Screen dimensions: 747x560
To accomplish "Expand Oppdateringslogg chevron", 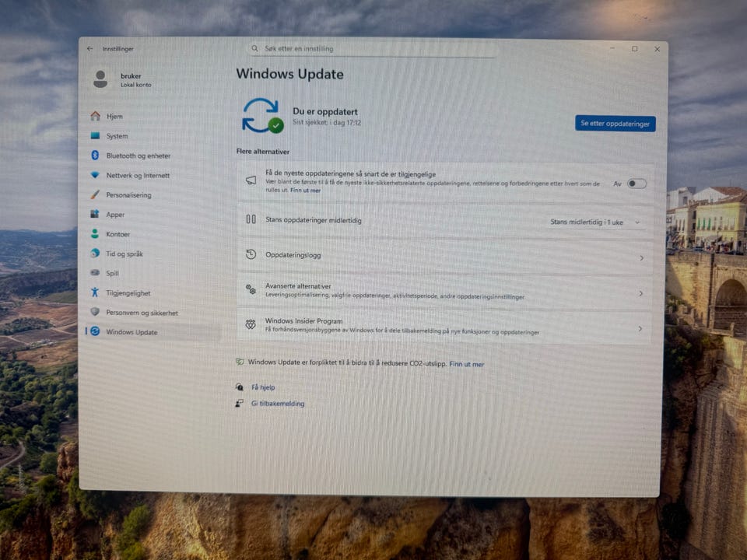I will point(641,257).
